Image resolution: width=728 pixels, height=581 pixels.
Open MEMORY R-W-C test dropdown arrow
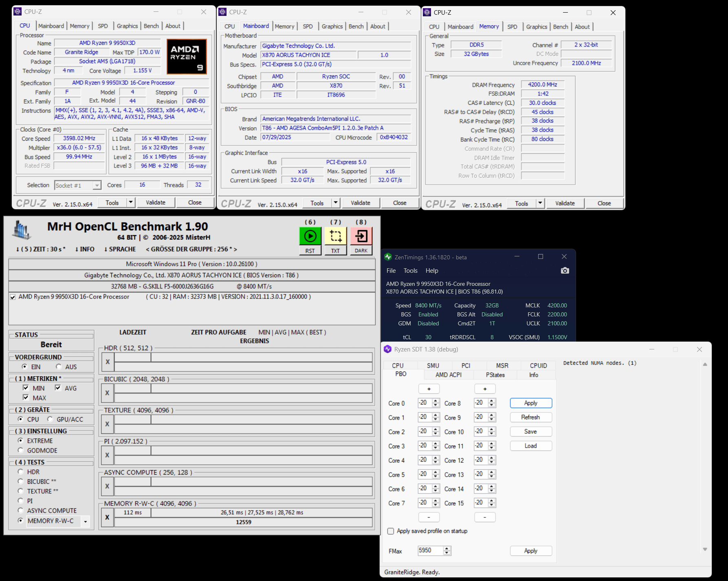click(x=86, y=521)
